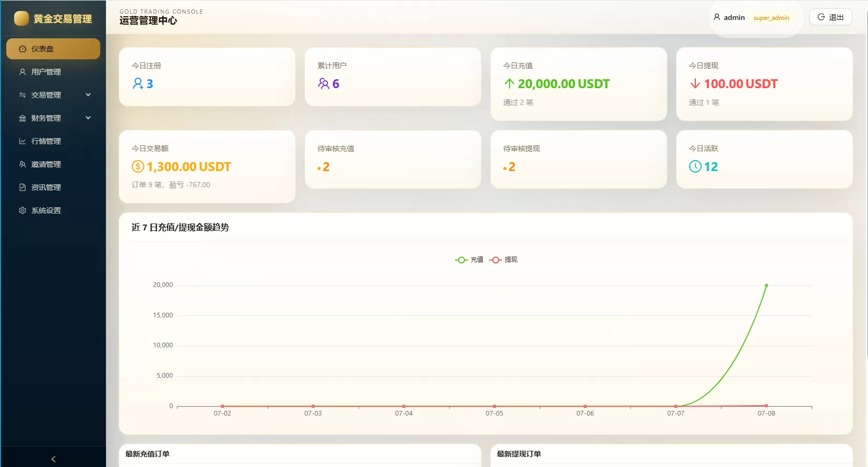The image size is (868, 467).
Task: Click the 待审核充值 pending card
Action: (x=393, y=159)
